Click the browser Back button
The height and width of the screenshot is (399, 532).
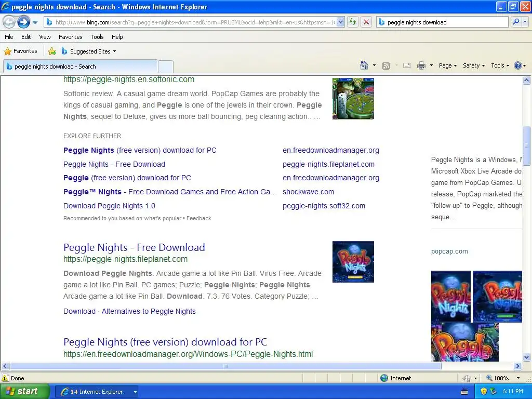(9, 22)
